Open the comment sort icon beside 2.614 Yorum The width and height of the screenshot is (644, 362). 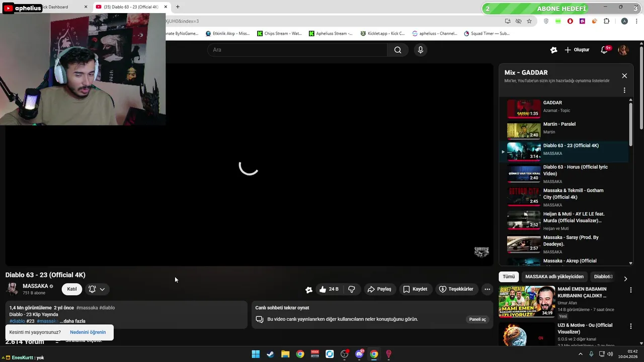point(57,341)
